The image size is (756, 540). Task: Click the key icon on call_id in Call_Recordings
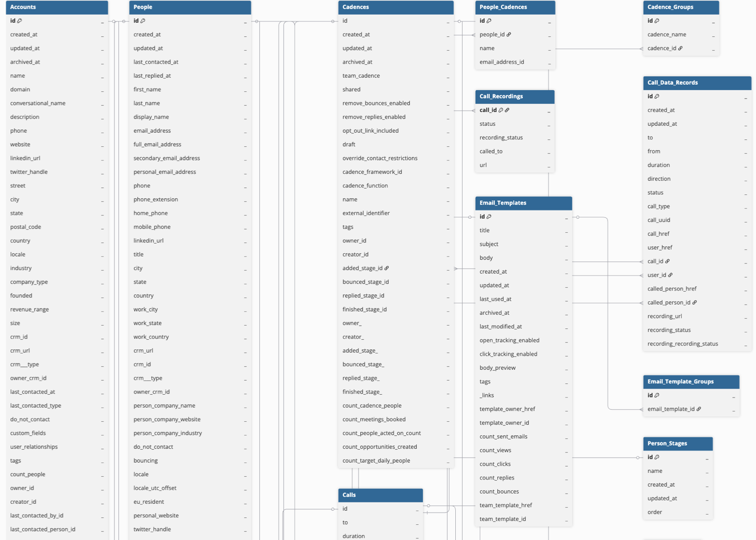pyautogui.click(x=502, y=110)
